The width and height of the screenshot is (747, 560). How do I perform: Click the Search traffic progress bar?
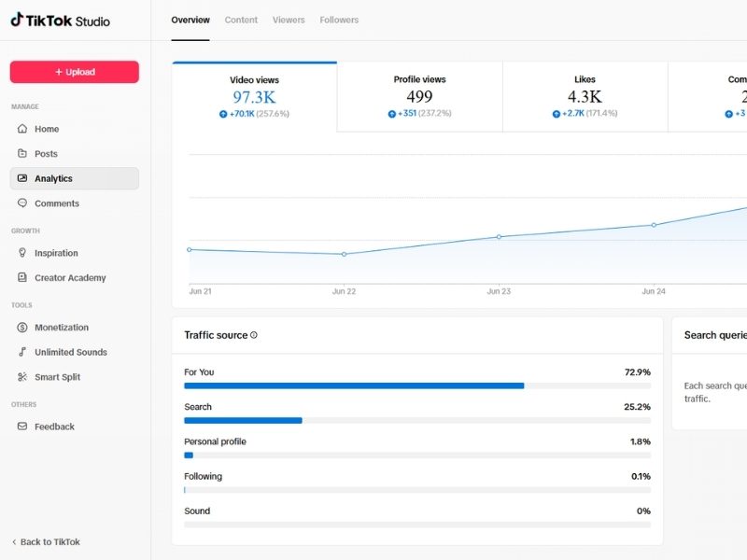pyautogui.click(x=417, y=421)
